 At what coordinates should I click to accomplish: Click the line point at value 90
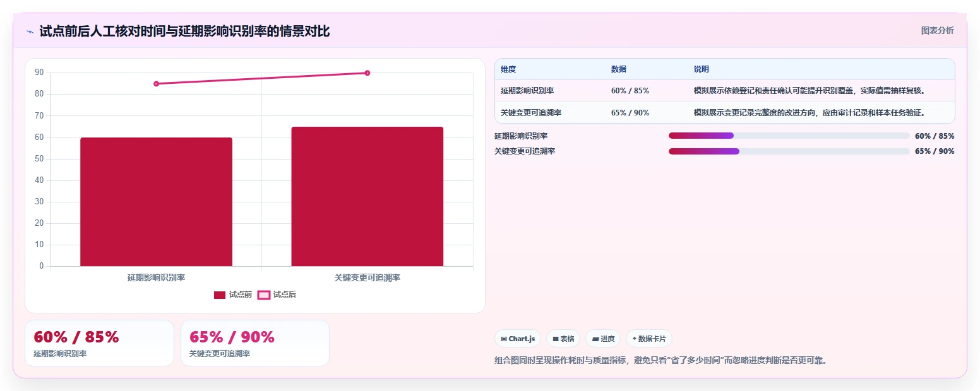point(367,73)
